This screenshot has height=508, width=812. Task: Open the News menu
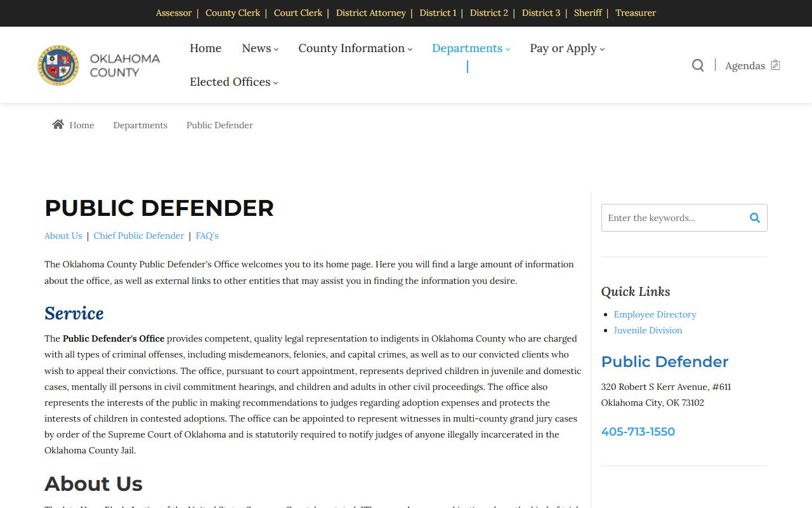pos(256,48)
